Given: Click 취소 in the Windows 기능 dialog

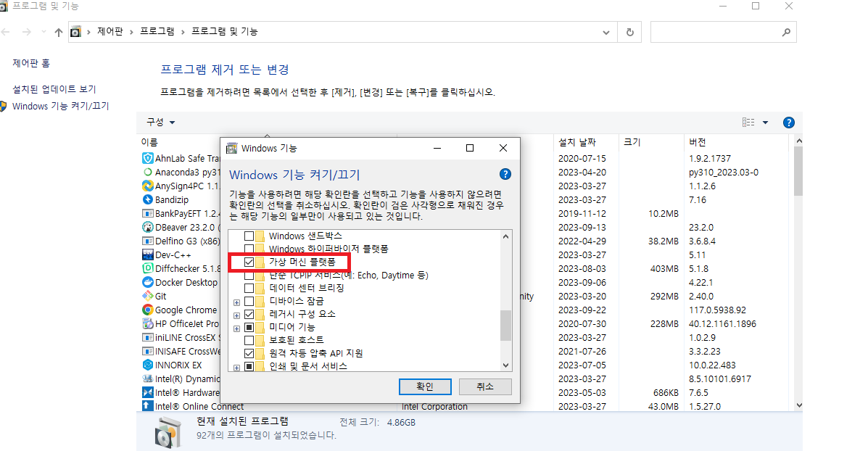Looking at the screenshot, I should pyautogui.click(x=485, y=386).
